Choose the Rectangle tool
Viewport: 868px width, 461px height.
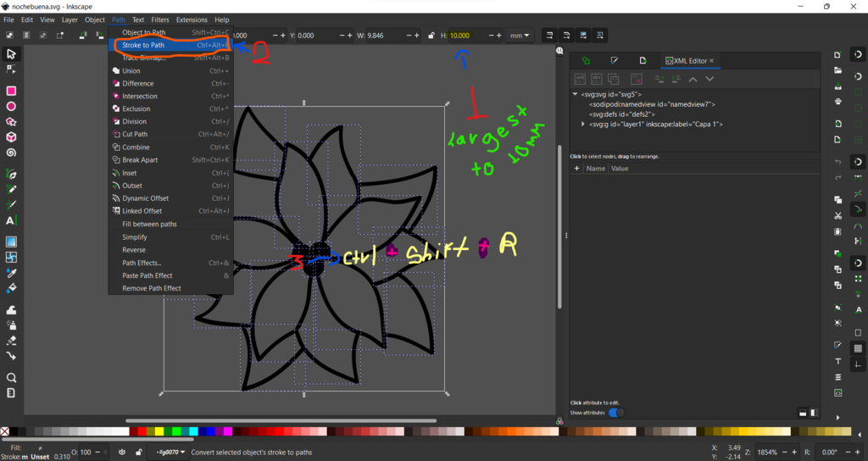coord(11,91)
